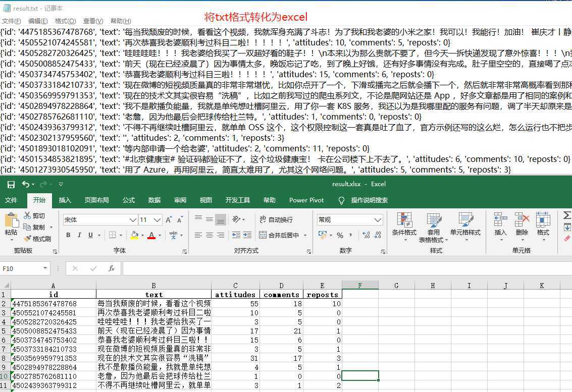Click the formula bar input
572x392 pixels.
pyautogui.click(x=346, y=269)
